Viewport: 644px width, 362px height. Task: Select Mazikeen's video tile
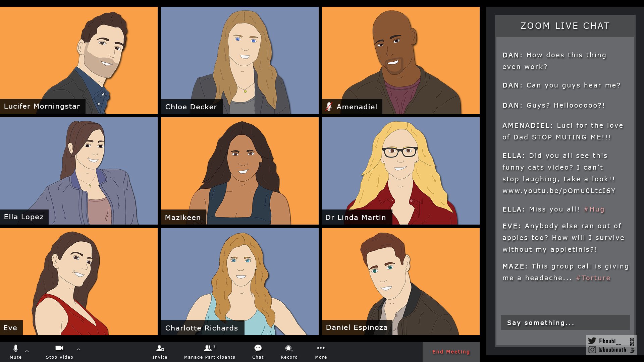[239, 171]
